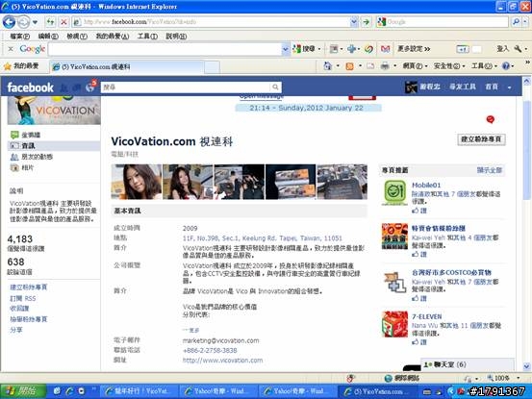532x399 pixels.
Task: Click the Gmail M icon in Google toolbar
Action: 385,49
